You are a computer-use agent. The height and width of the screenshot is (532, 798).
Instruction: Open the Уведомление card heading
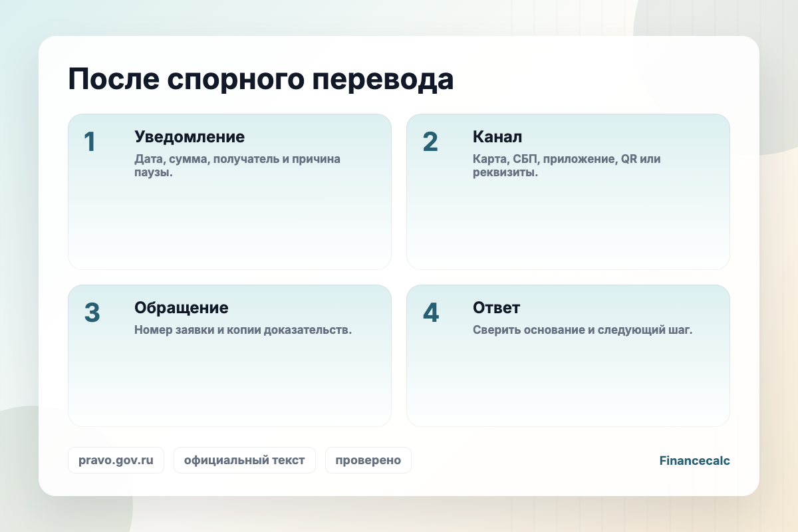click(190, 137)
